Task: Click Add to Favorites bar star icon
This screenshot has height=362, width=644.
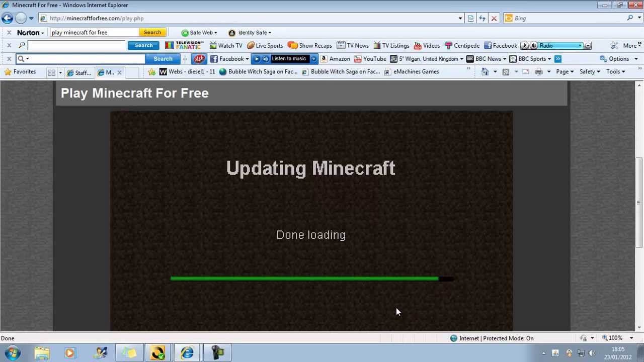Action: point(151,72)
